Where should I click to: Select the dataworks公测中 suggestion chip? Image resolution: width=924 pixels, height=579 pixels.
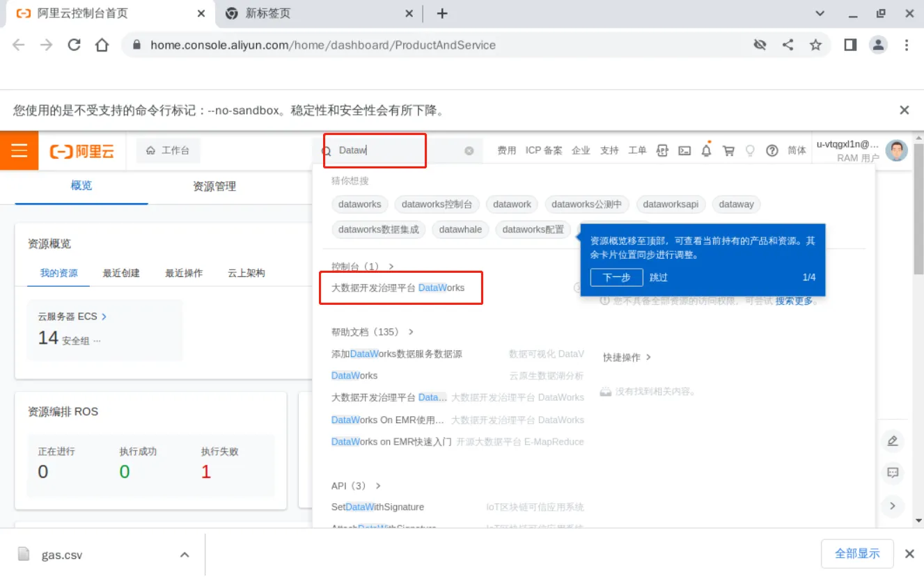coord(587,205)
